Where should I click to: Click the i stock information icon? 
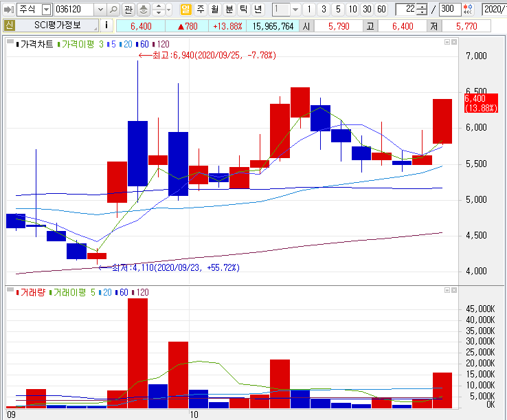click(106, 25)
